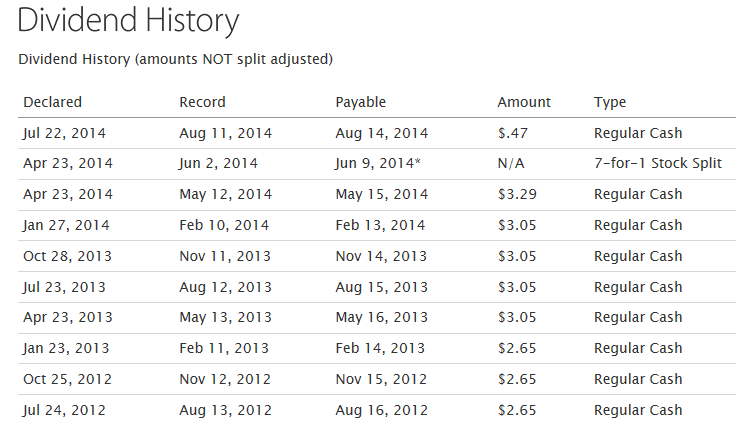Viewport: 736px width, 424px height.
Task: Click the Amount column header
Action: pyautogui.click(x=524, y=102)
